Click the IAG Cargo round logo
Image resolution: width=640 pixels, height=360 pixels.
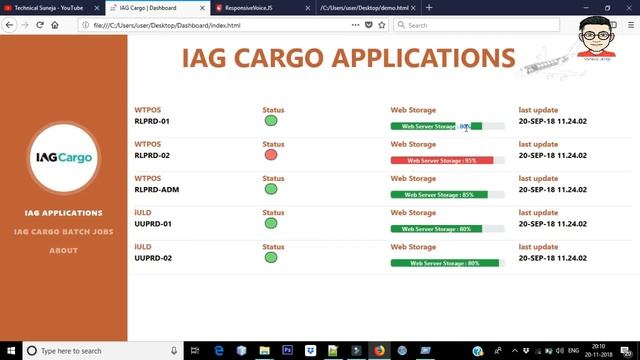pyautogui.click(x=63, y=158)
